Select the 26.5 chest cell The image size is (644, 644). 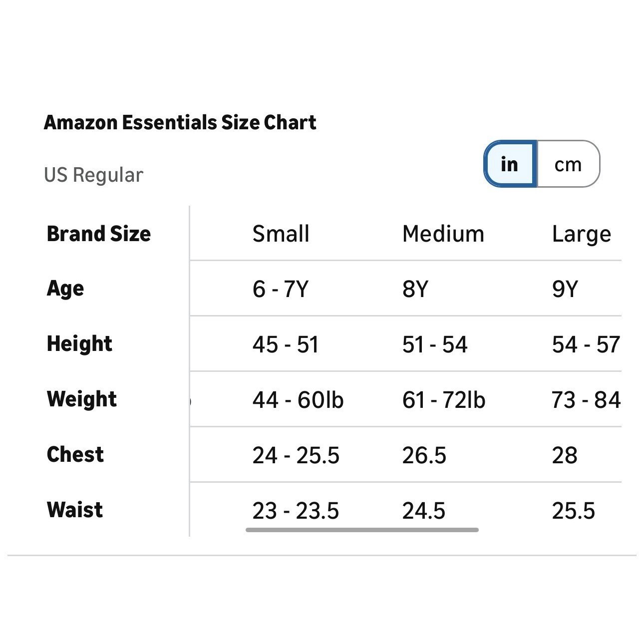point(424,455)
